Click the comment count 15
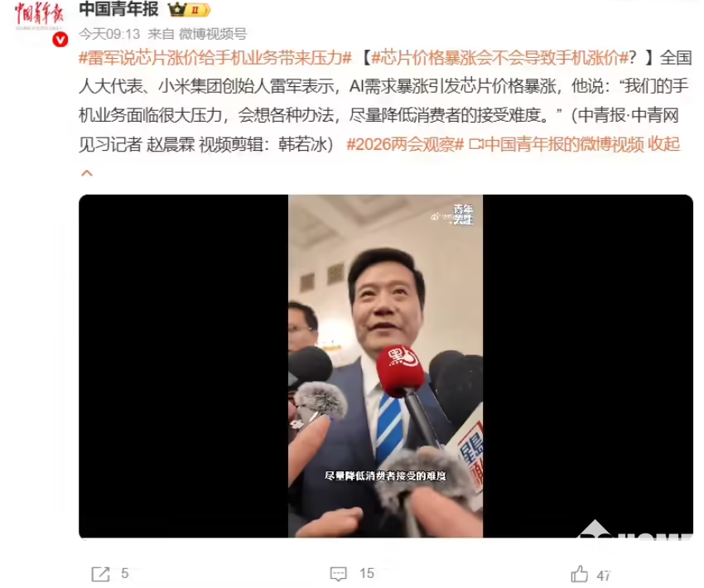The image size is (704, 588). [x=367, y=573]
